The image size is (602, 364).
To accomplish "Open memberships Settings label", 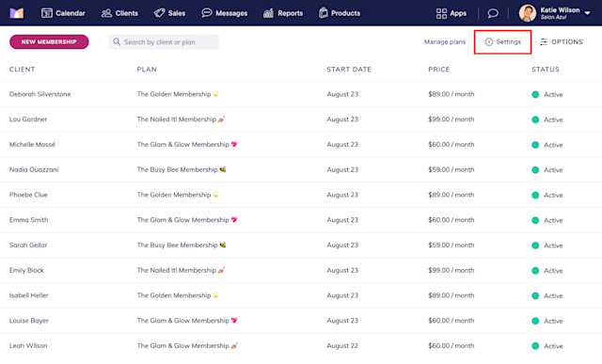I will [x=508, y=41].
